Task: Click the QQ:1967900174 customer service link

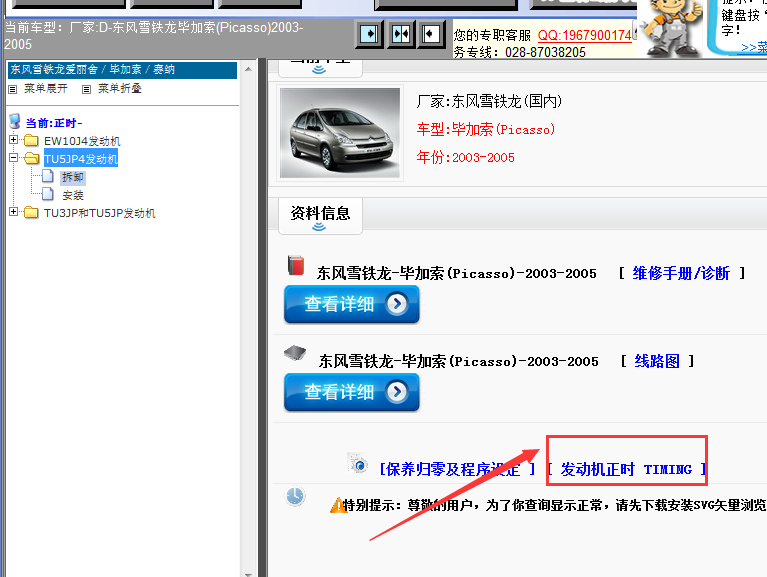Action: click(x=585, y=35)
